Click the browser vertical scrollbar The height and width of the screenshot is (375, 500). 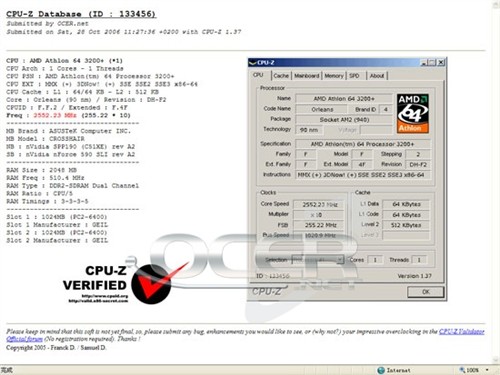(496, 182)
